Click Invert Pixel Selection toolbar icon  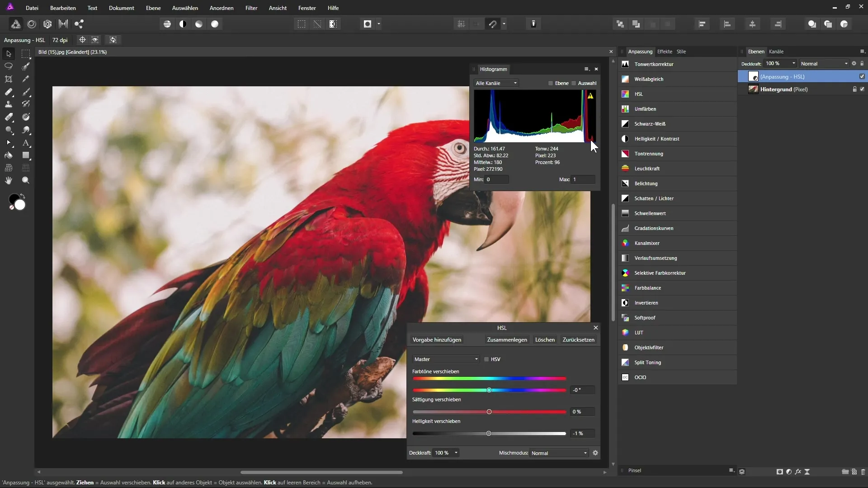point(333,24)
